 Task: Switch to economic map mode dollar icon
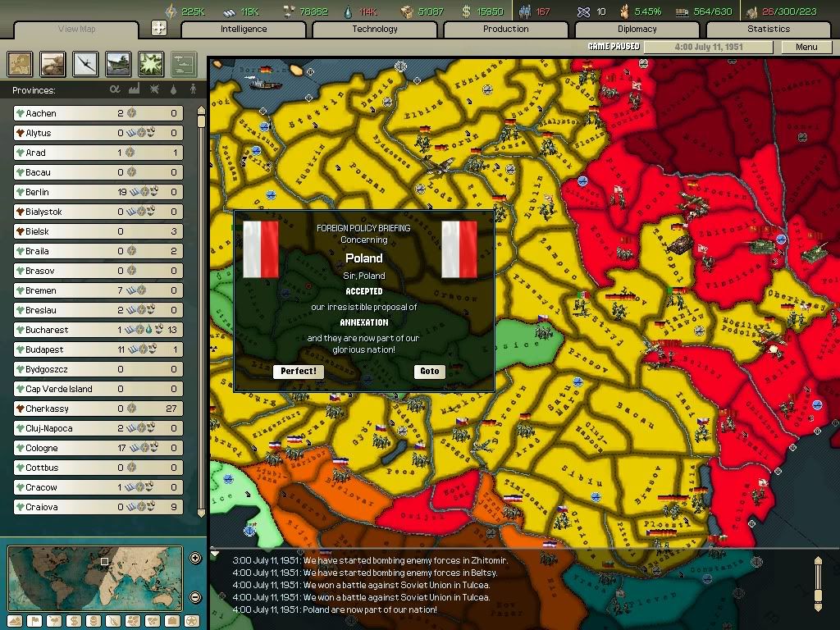(x=74, y=621)
